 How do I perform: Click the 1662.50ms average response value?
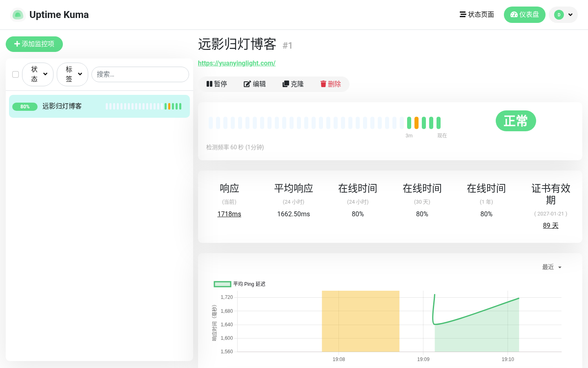click(x=294, y=214)
